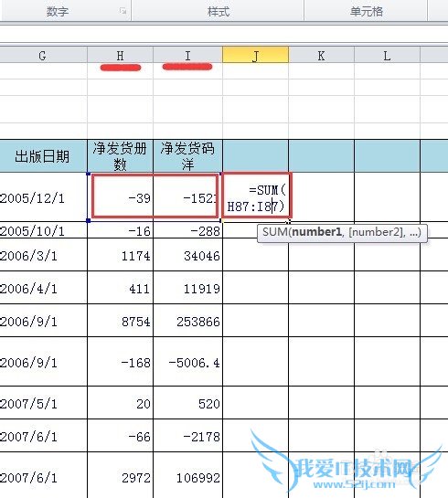Select date cell 2006/3/1
Image resolution: width=448 pixels, height=498 pixels.
43,255
